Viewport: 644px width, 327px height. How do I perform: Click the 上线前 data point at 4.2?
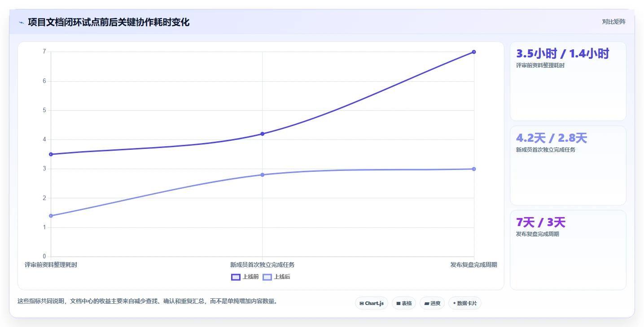[x=263, y=134]
